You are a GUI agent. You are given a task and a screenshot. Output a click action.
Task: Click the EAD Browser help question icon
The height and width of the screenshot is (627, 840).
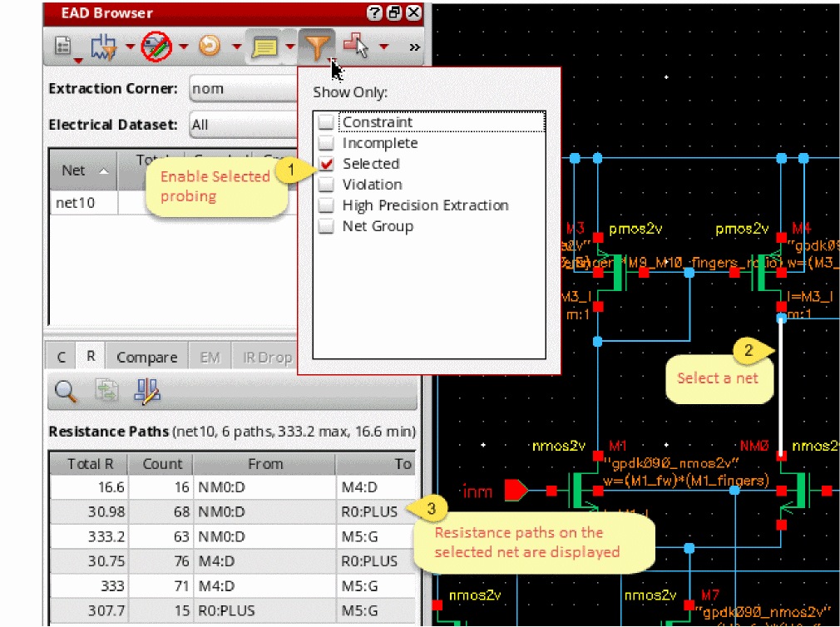374,13
